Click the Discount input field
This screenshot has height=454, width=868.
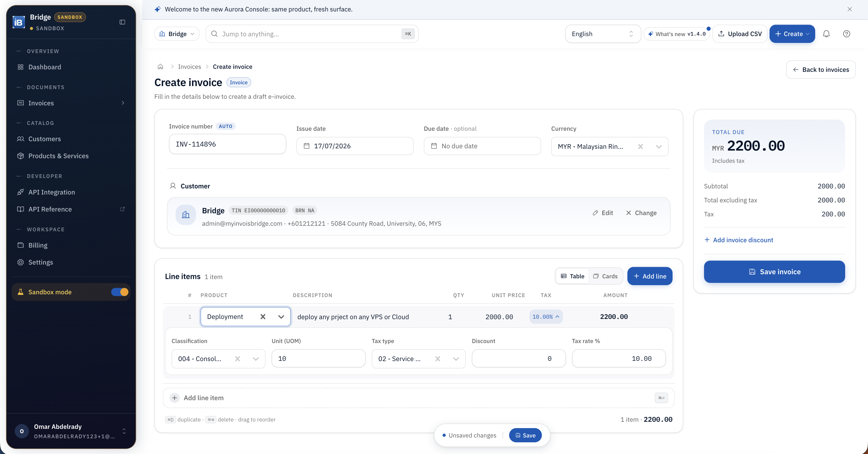tap(519, 358)
